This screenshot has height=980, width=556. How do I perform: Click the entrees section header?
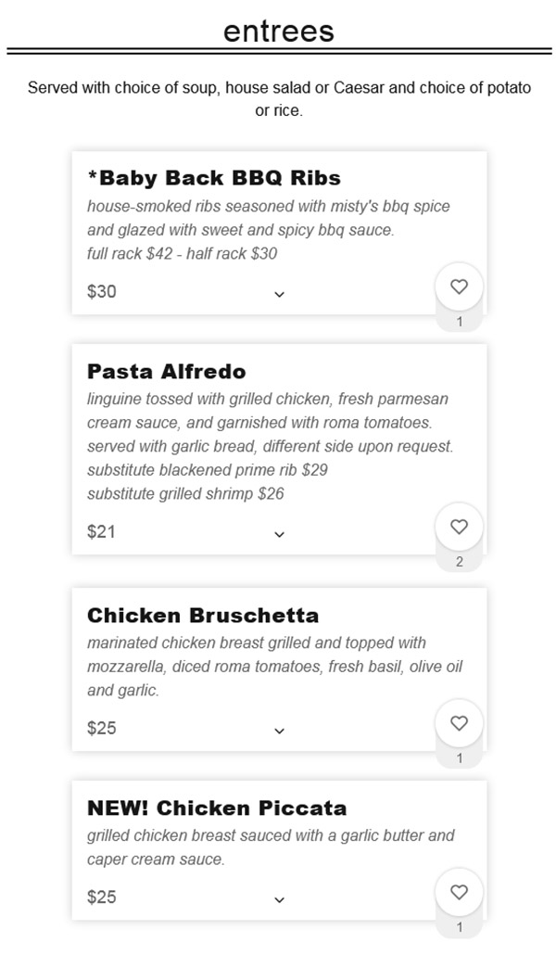[x=279, y=31]
